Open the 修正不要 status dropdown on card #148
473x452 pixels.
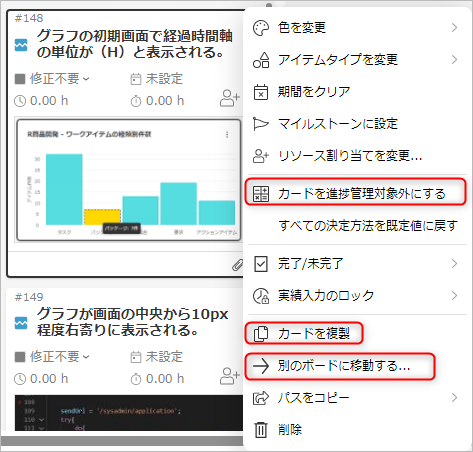[x=53, y=79]
